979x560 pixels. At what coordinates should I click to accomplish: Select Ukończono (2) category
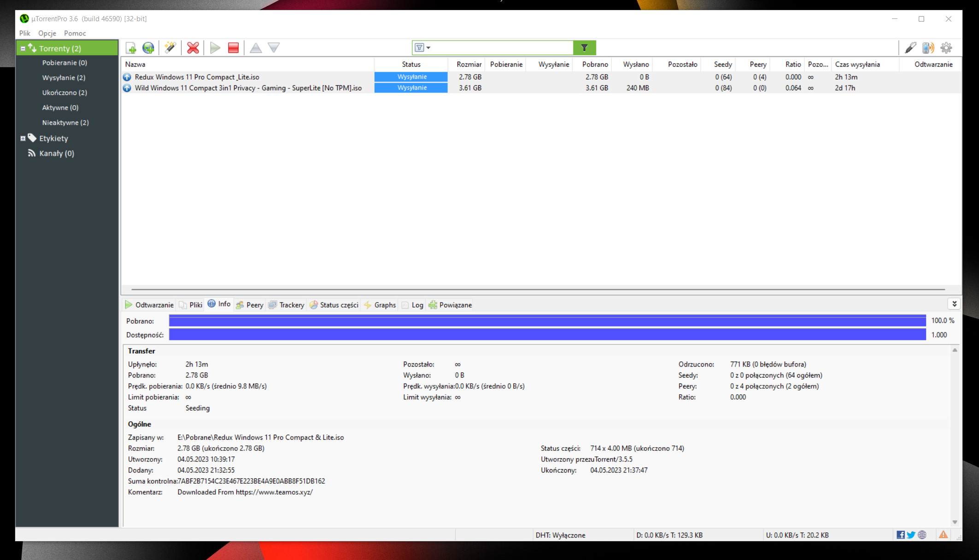[x=64, y=93]
